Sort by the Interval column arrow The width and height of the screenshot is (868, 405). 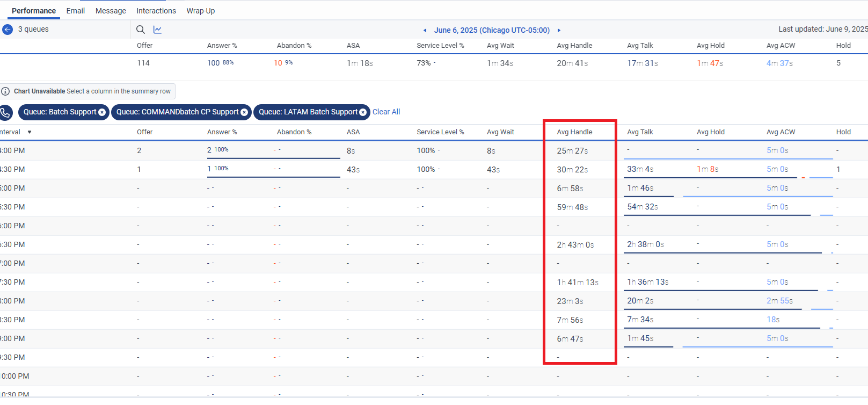30,132
